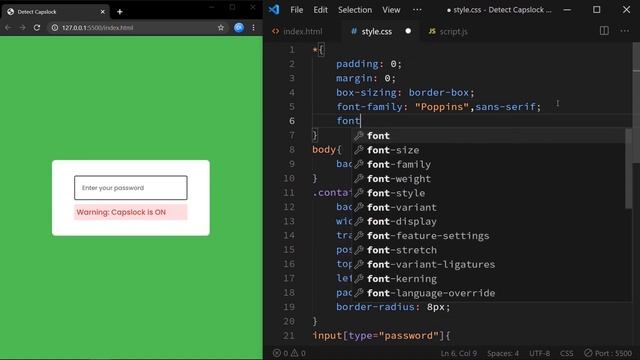Click the VS Code logo icon
The height and width of the screenshot is (360, 640).
(x=274, y=10)
